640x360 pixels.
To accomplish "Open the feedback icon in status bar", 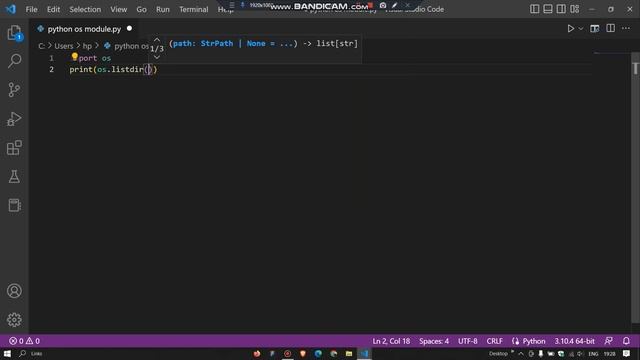I will [x=608, y=341].
